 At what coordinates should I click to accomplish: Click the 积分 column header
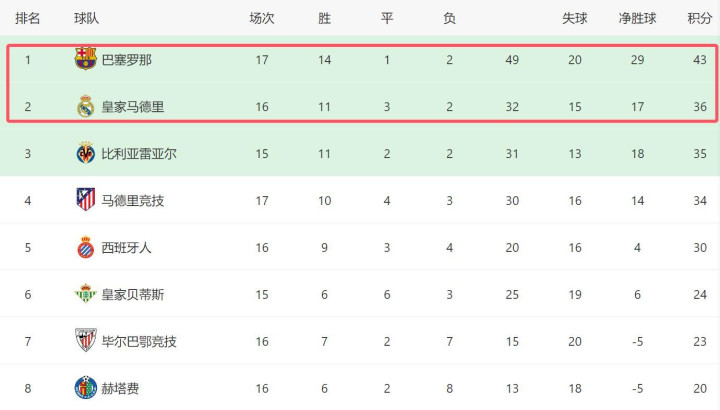pyautogui.click(x=700, y=18)
